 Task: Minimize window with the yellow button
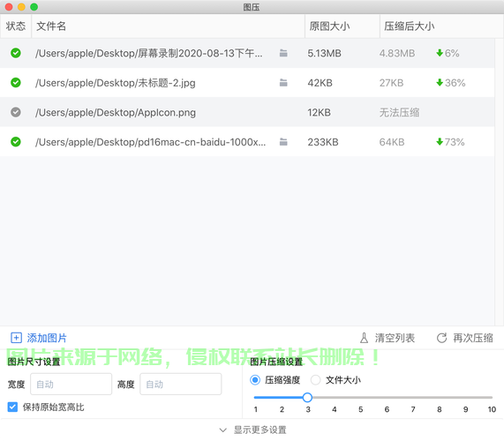pyautogui.click(x=21, y=7)
